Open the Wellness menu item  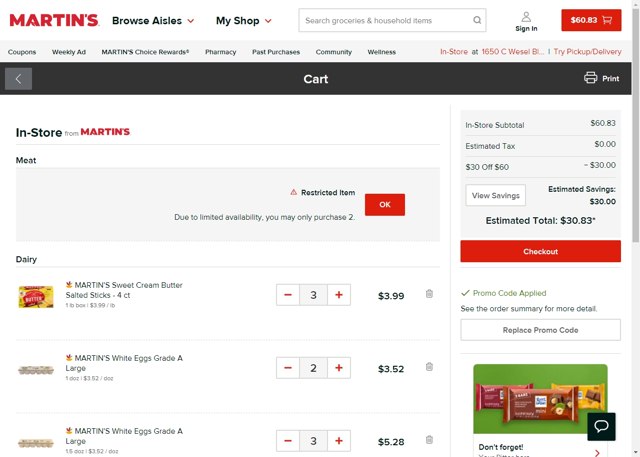382,52
